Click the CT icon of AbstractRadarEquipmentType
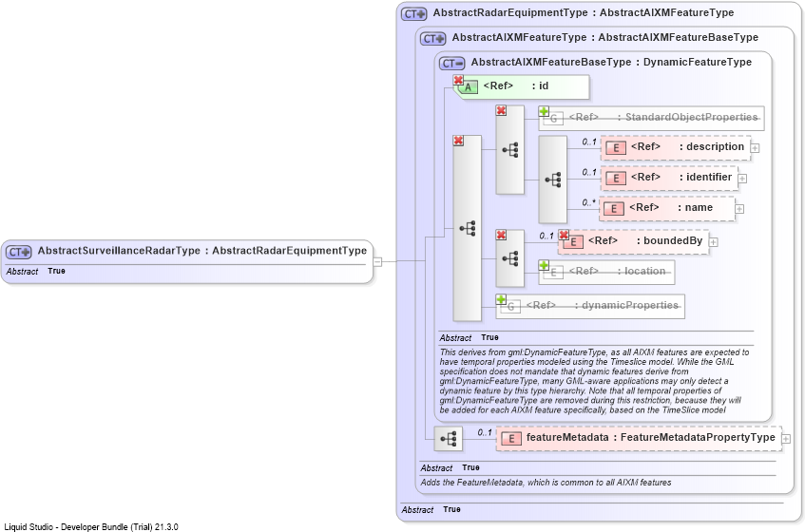 [x=413, y=14]
